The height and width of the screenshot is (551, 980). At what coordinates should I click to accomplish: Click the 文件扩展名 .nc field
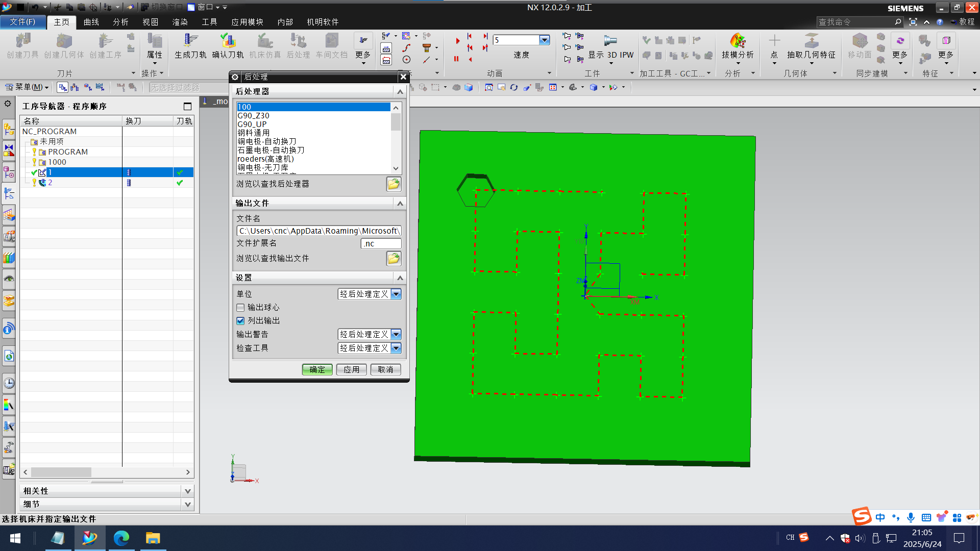pyautogui.click(x=381, y=244)
